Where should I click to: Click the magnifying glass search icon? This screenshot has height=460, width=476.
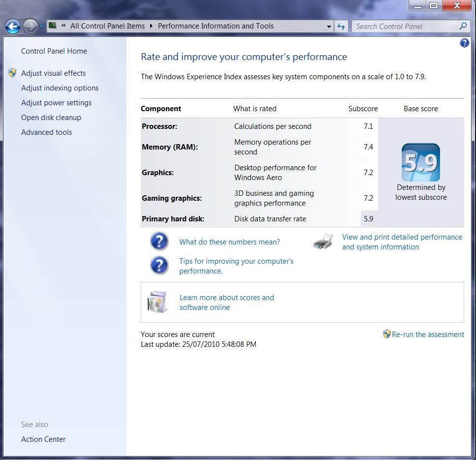(x=463, y=26)
